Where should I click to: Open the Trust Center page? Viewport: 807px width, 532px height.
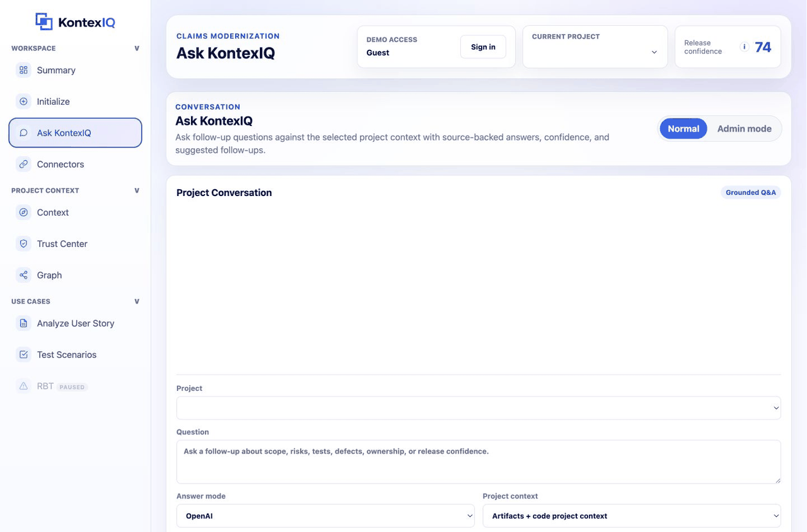click(76, 244)
